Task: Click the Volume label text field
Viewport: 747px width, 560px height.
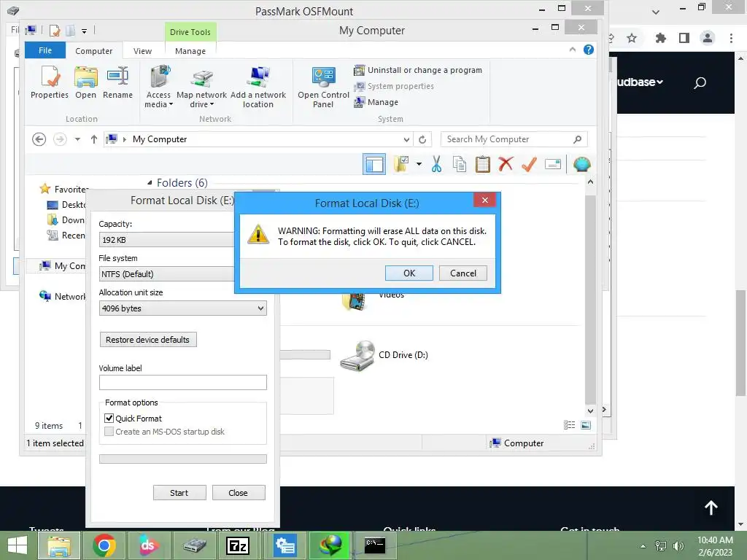Action: (183, 382)
